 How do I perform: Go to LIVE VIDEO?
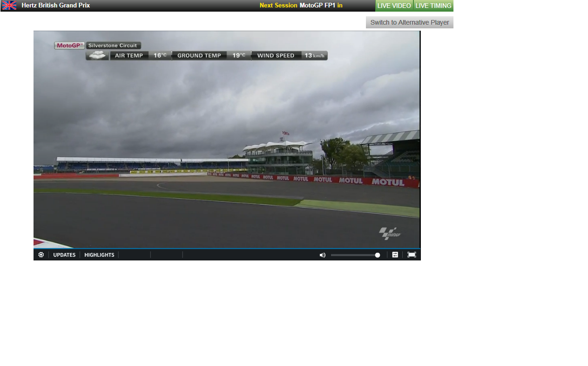(394, 6)
